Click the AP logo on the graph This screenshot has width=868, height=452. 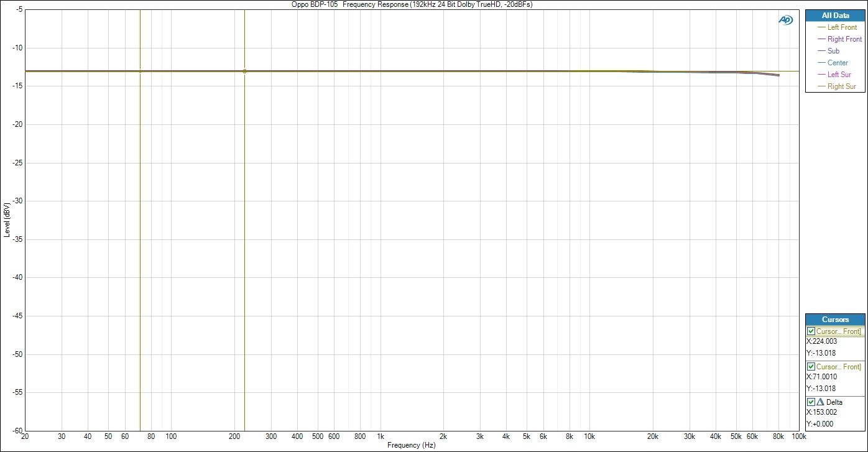point(785,20)
